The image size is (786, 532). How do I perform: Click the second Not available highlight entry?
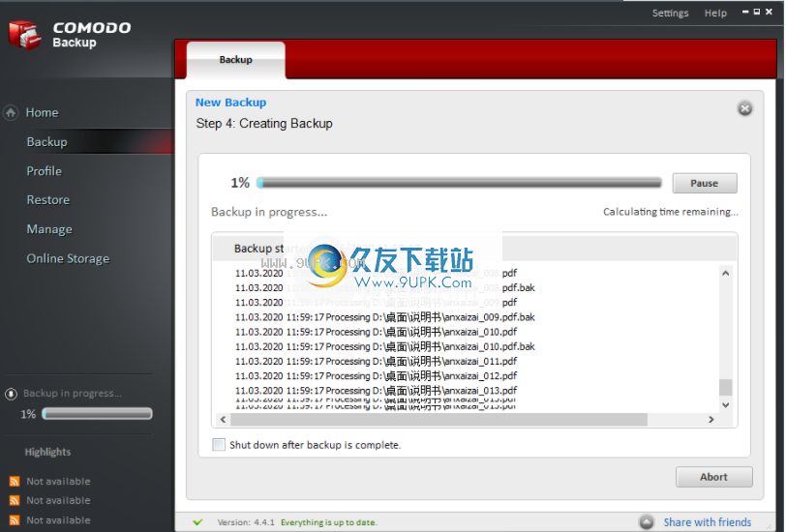click(x=59, y=500)
